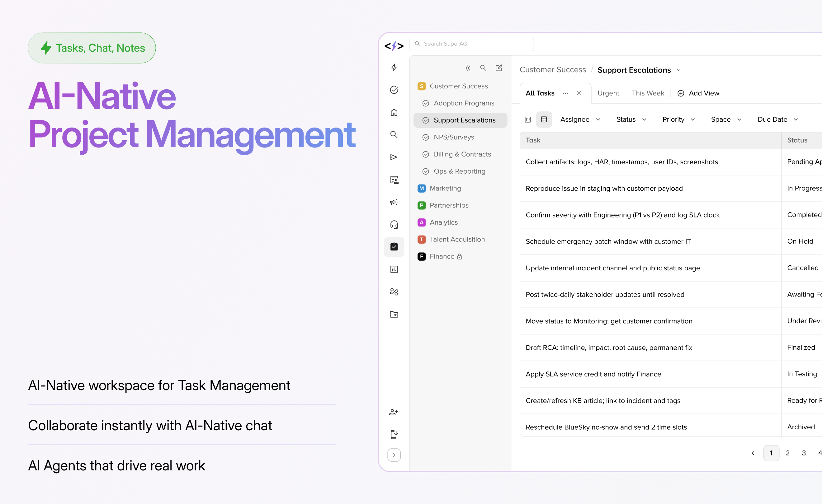Viewport: 822px width, 504px height.
Task: Click the compose new item icon
Action: tap(499, 68)
